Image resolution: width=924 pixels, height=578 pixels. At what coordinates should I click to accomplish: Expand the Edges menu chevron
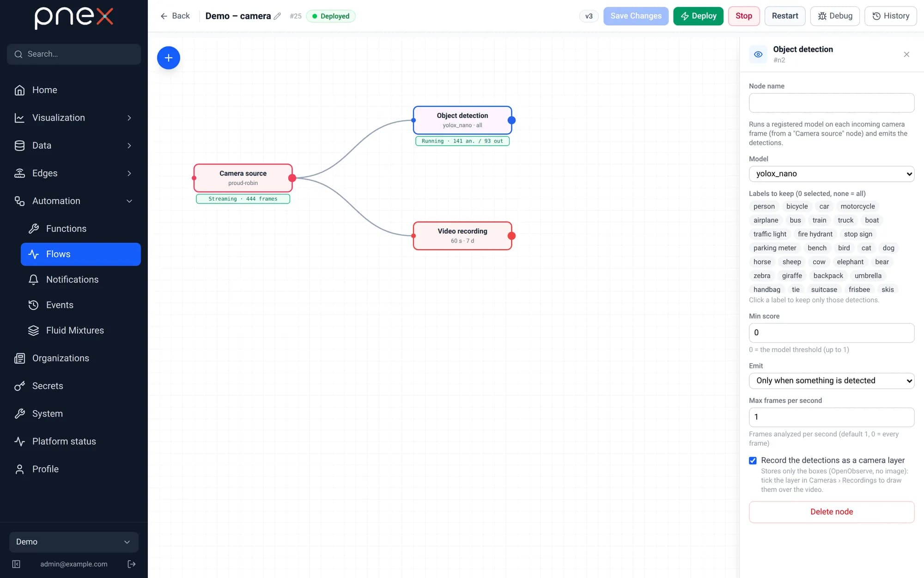point(129,173)
